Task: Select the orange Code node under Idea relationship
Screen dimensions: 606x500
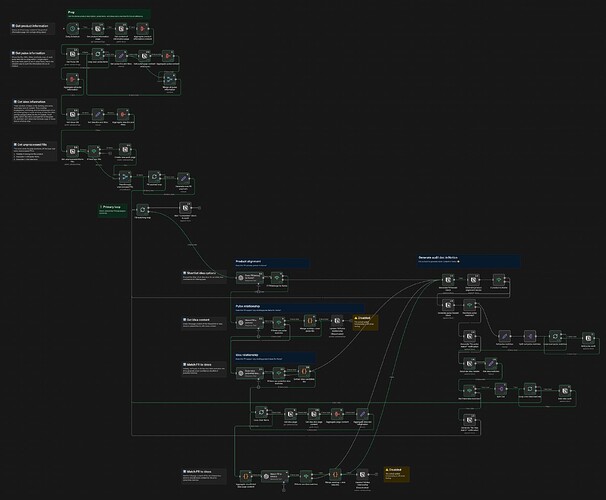Action: (x=304, y=372)
